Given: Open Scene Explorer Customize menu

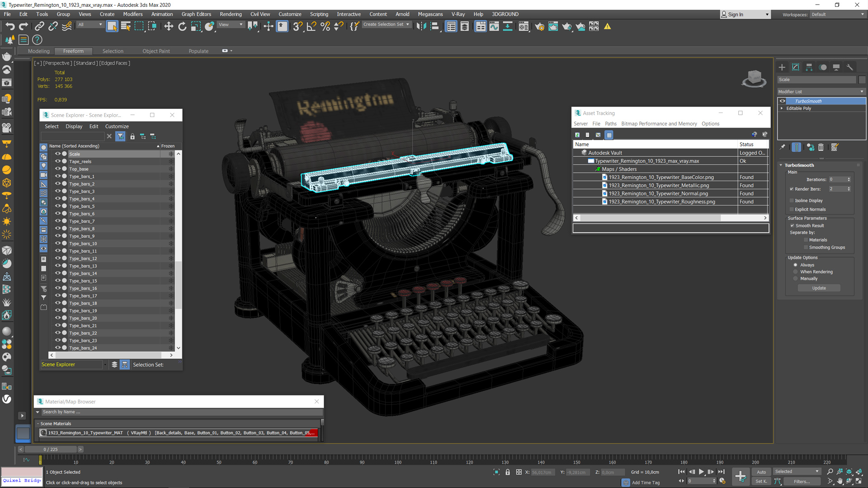Looking at the screenshot, I should (x=117, y=126).
